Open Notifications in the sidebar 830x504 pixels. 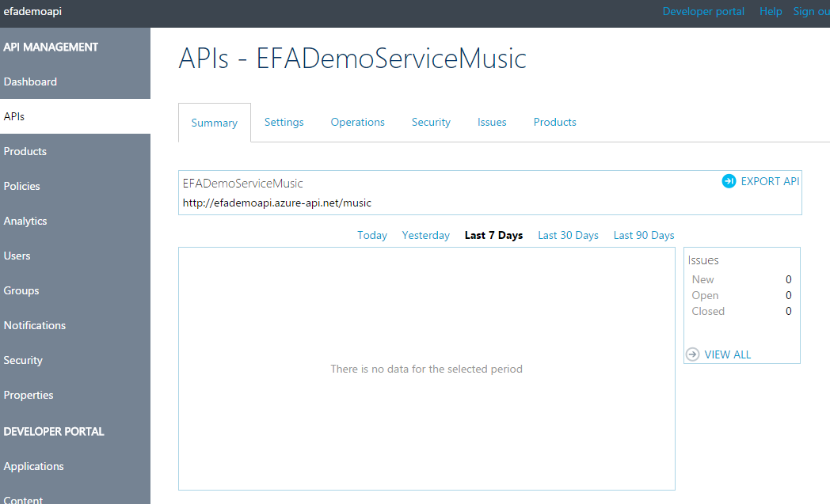tap(75, 325)
